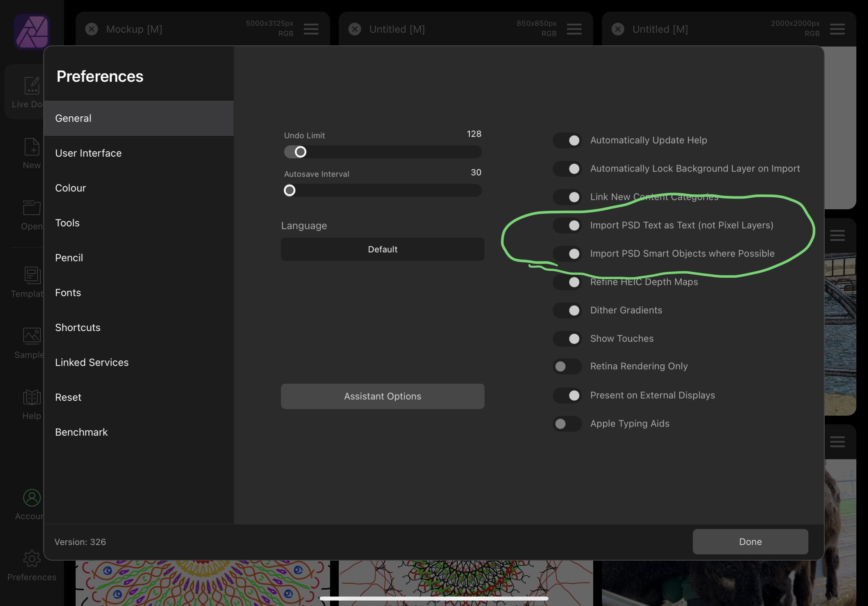The image size is (868, 606).
Task: Open the Benchmark preferences section
Action: (139, 432)
